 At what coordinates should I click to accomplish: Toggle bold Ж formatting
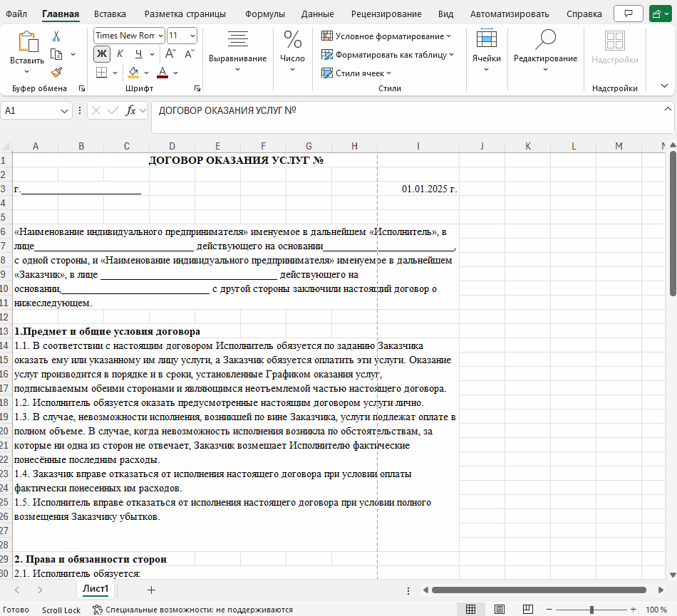pos(102,53)
